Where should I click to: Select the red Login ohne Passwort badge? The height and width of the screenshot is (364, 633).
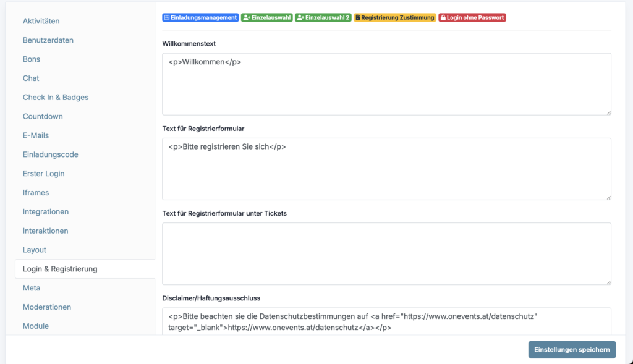pos(472,18)
